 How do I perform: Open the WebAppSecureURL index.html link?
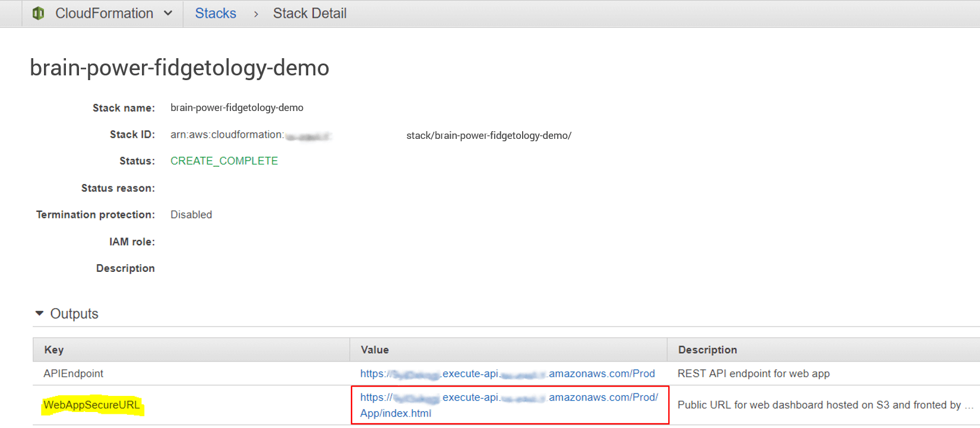click(x=509, y=405)
